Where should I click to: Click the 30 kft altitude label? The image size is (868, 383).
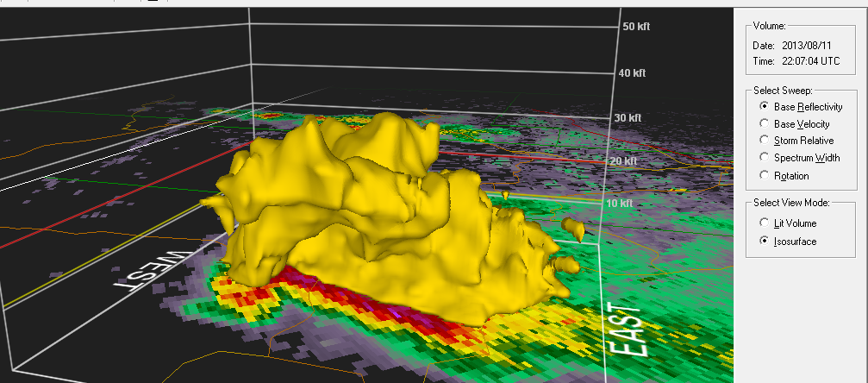click(628, 117)
